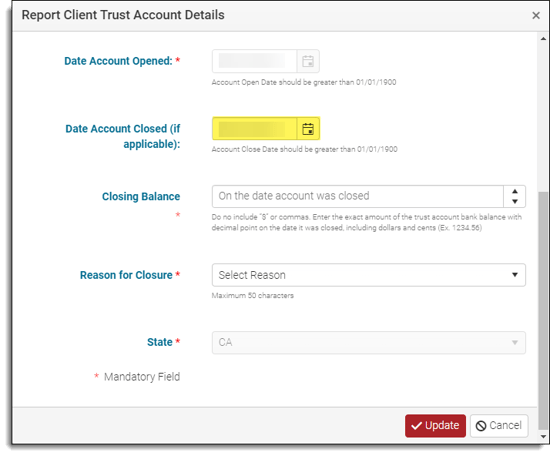This screenshot has width=550, height=456.
Task: Open the Reason for Closure dropdown
Action: [x=369, y=275]
